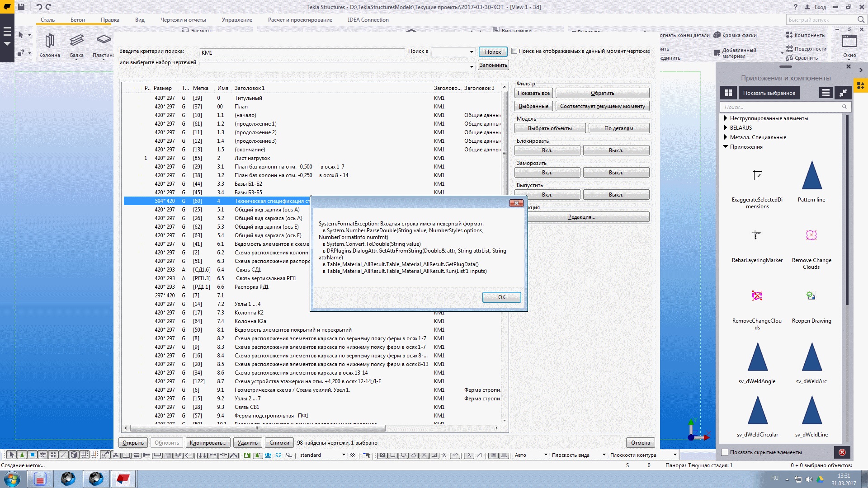Viewport: 868px width, 488px height.
Task: Enable search in currently displayed drawings checkbox
Action: pos(514,51)
